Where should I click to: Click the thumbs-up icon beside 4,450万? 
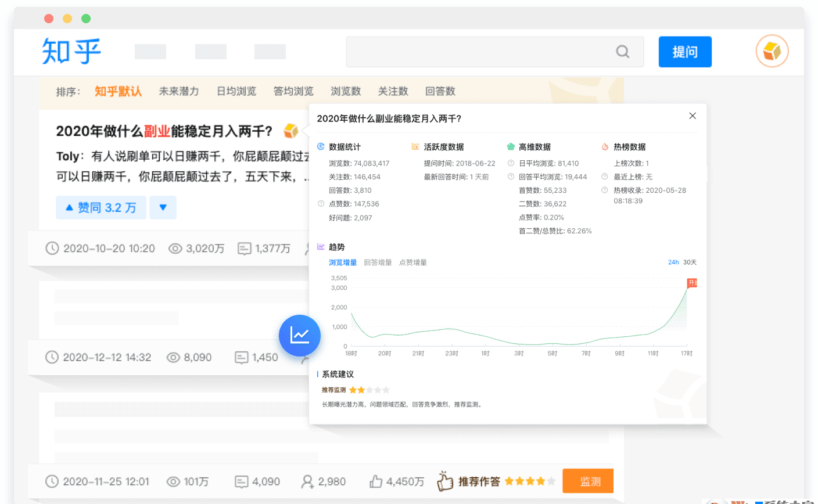point(376,481)
